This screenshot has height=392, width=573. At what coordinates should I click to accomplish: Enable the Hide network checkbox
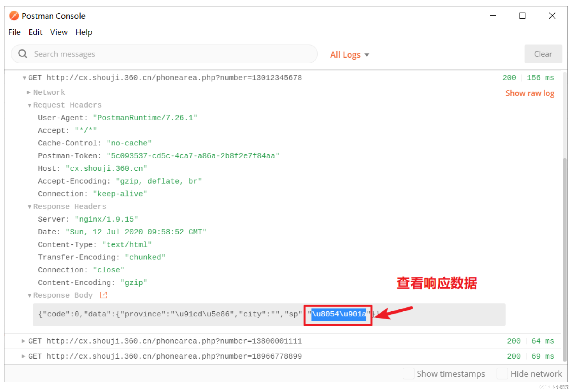point(502,373)
